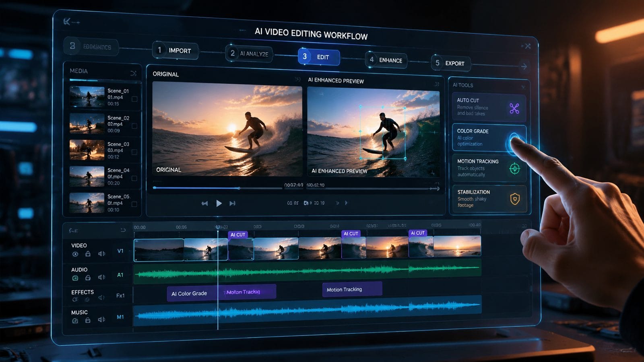Mute the MUSIC track speaker

point(101,319)
